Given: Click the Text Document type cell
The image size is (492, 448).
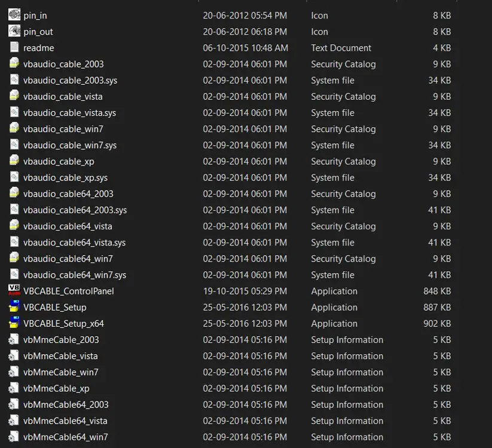Looking at the screenshot, I should 341,48.
